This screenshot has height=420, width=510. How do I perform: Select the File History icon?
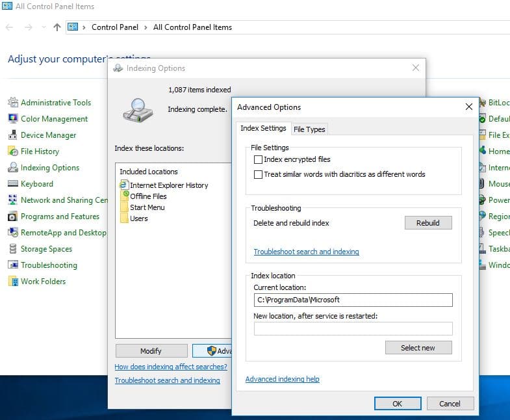[13, 151]
